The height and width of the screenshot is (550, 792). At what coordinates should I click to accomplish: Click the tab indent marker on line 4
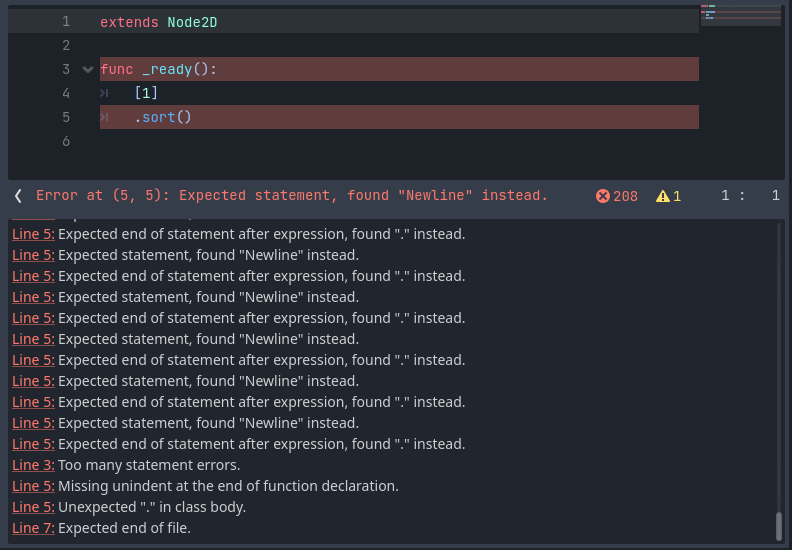[x=104, y=93]
